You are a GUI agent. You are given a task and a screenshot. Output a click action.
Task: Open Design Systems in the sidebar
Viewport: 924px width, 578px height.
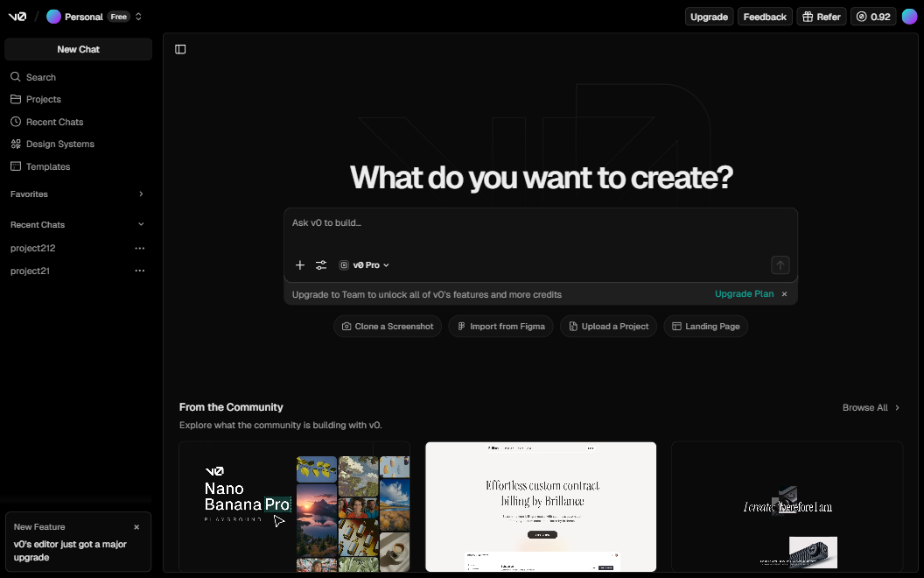pos(59,144)
